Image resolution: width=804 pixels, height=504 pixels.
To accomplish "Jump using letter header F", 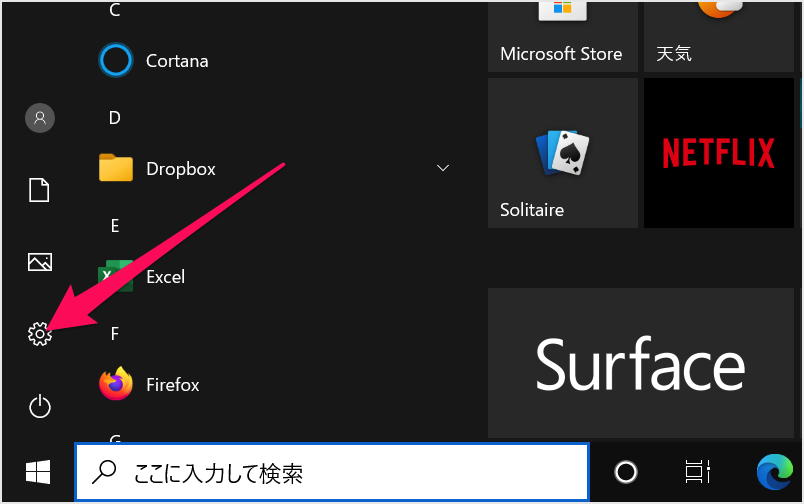I will (114, 334).
